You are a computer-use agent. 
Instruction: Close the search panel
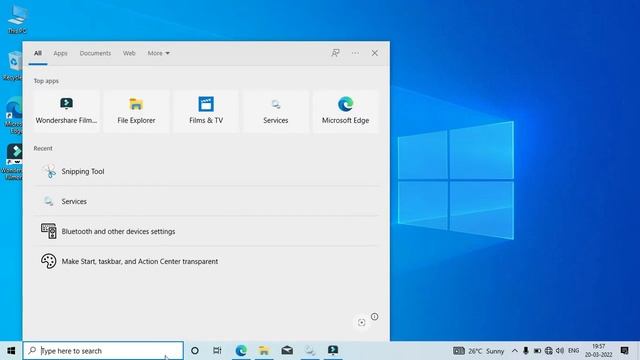(x=374, y=53)
